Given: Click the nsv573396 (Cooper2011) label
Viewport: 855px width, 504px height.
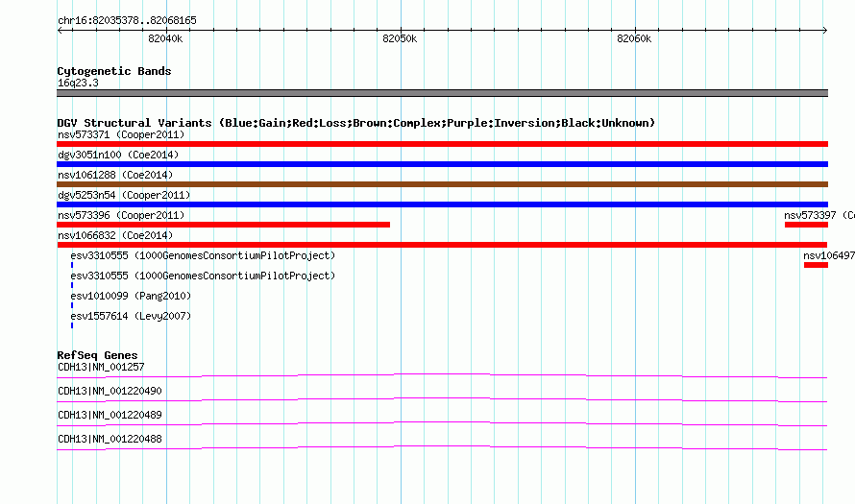Looking at the screenshot, I should coord(121,215).
